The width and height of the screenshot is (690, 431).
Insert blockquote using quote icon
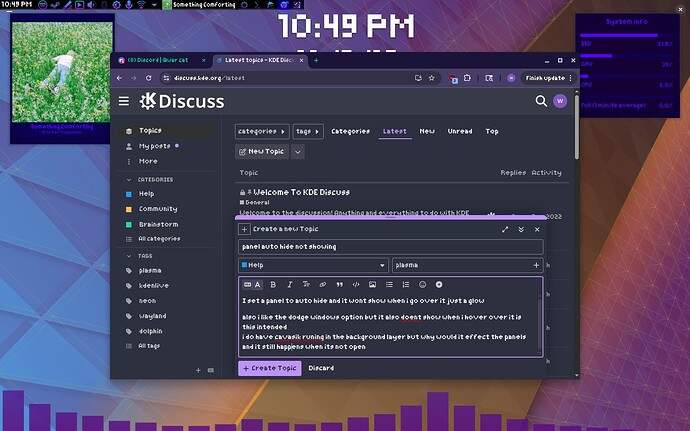point(339,285)
